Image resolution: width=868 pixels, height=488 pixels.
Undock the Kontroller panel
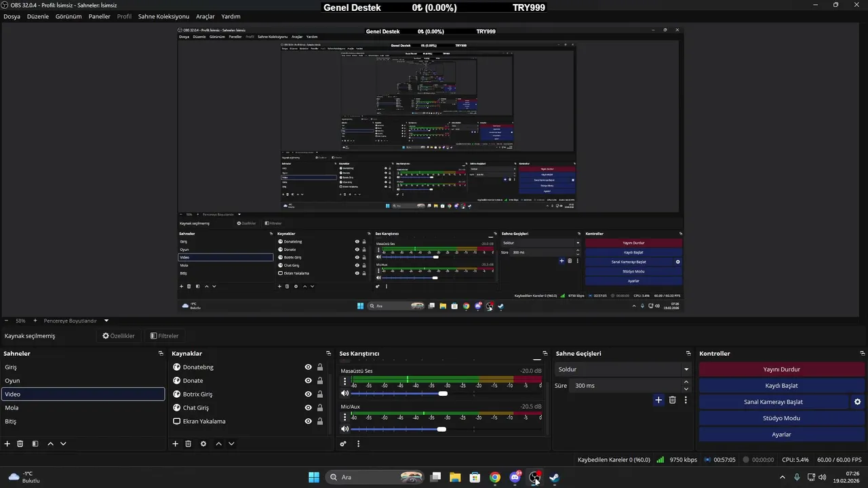coord(861,354)
